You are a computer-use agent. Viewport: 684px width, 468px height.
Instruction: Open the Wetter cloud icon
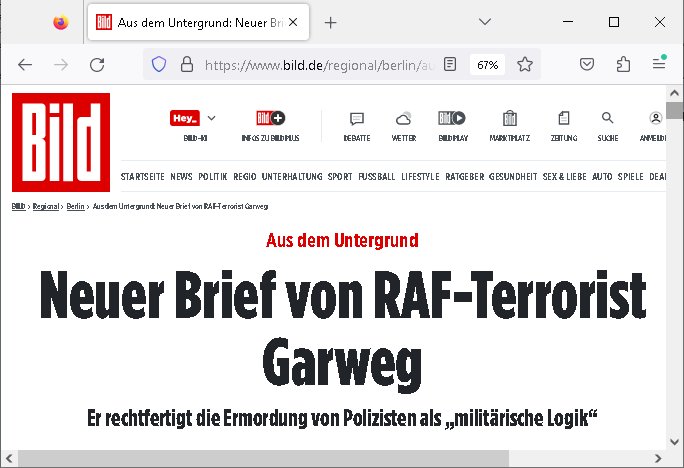click(x=404, y=119)
